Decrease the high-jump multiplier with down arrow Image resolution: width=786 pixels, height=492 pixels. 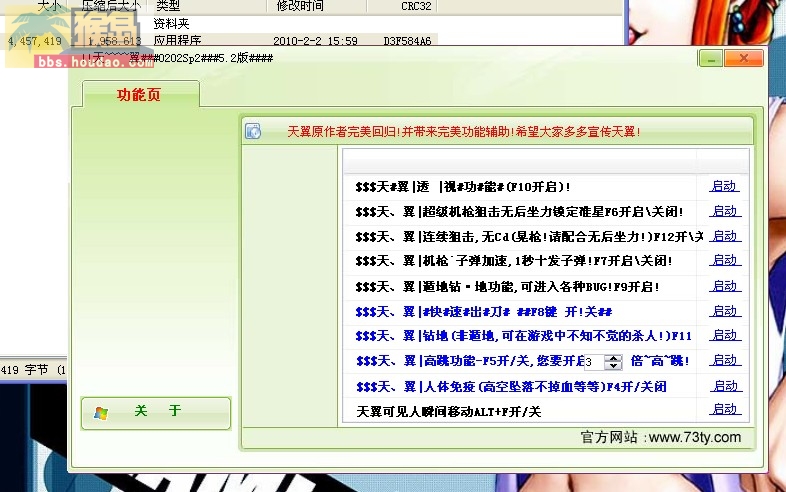point(614,366)
